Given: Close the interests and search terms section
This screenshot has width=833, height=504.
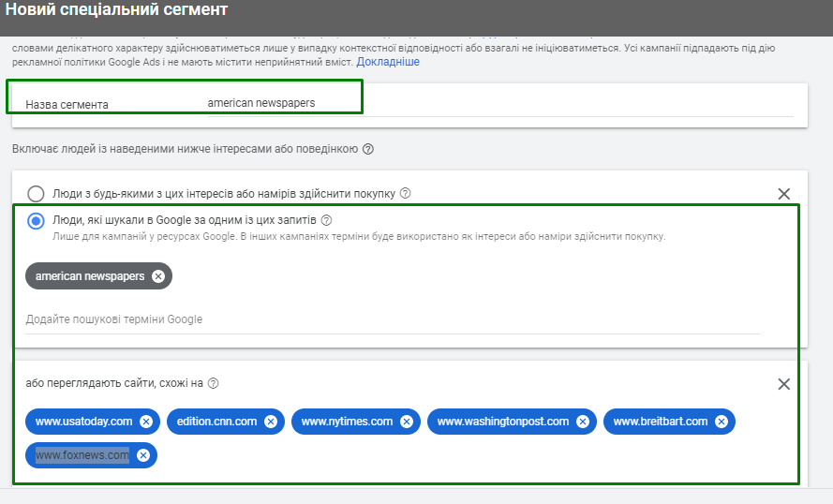Looking at the screenshot, I should tap(784, 194).
